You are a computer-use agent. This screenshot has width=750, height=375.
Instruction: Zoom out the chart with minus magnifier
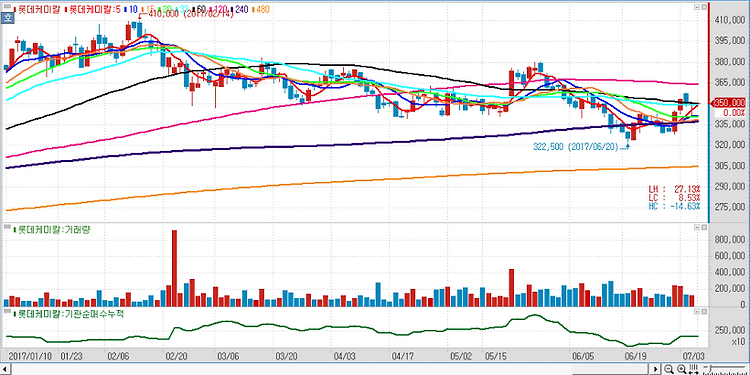click(x=669, y=369)
